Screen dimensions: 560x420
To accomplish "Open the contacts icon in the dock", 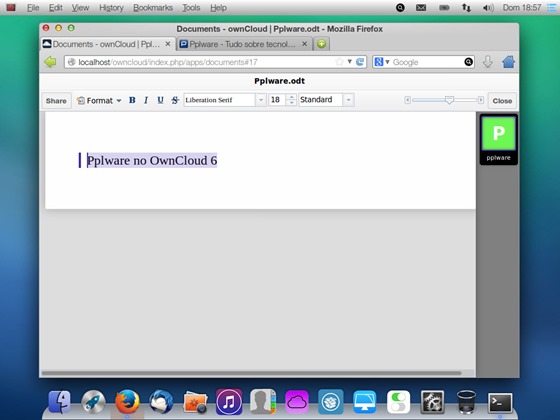I will coord(263,402).
